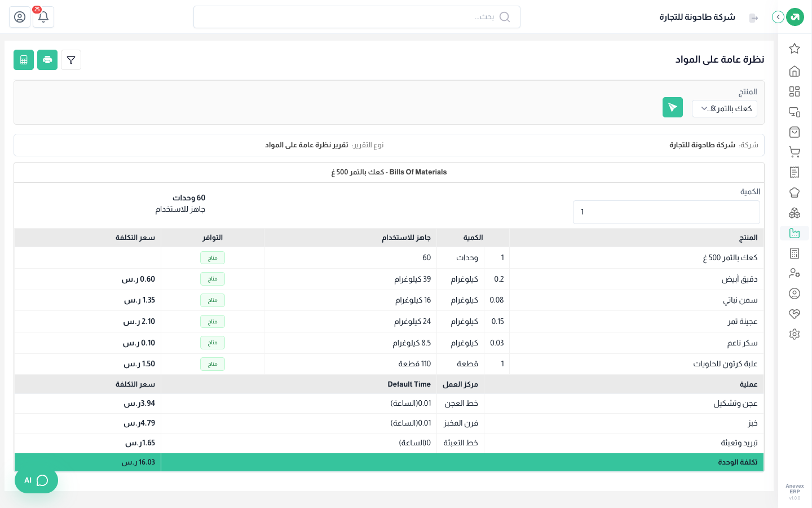Viewport: 812px width, 508px height.
Task: Open the point-of-sale devices icon in sidebar
Action: [795, 112]
